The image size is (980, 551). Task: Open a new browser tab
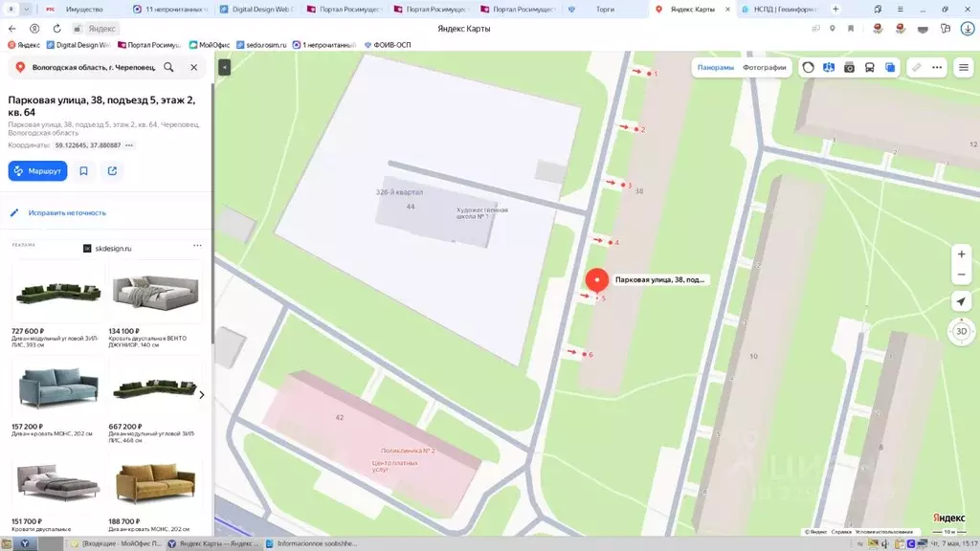click(x=835, y=10)
